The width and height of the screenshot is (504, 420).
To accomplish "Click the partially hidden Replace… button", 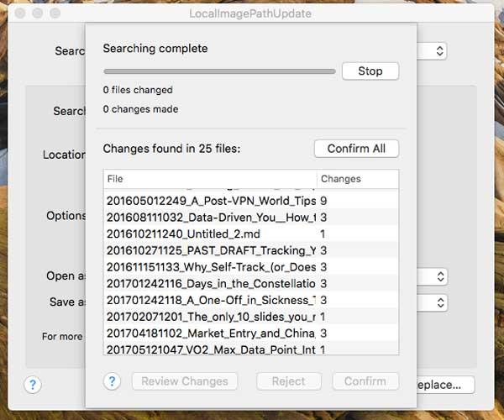I will point(446,385).
